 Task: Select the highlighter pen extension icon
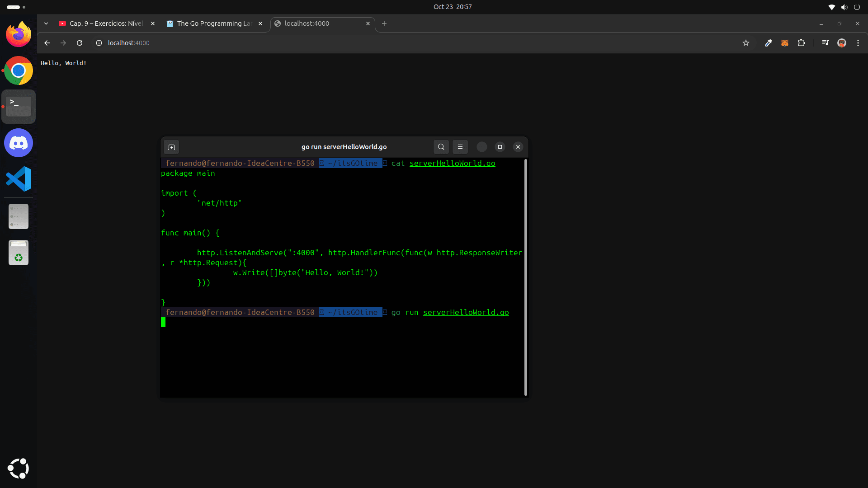point(768,43)
